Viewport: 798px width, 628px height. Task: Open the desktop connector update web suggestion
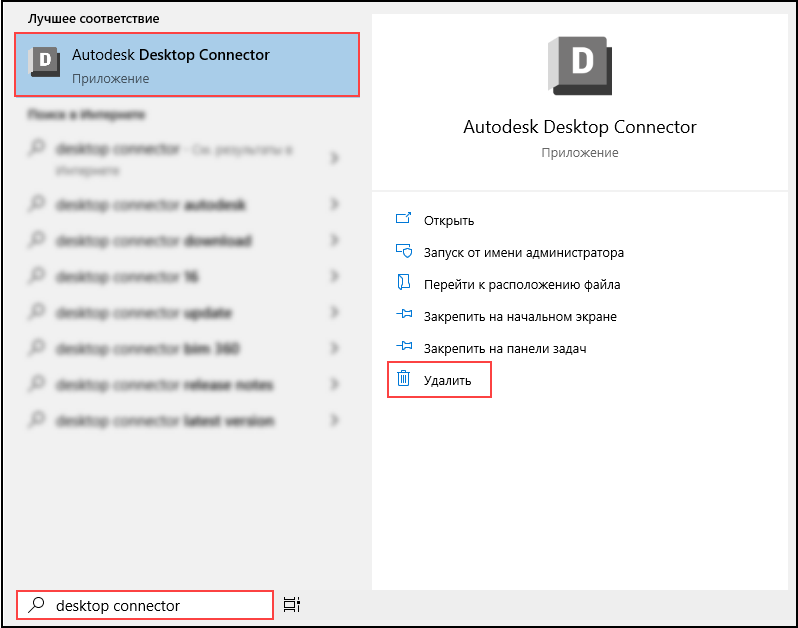185,312
